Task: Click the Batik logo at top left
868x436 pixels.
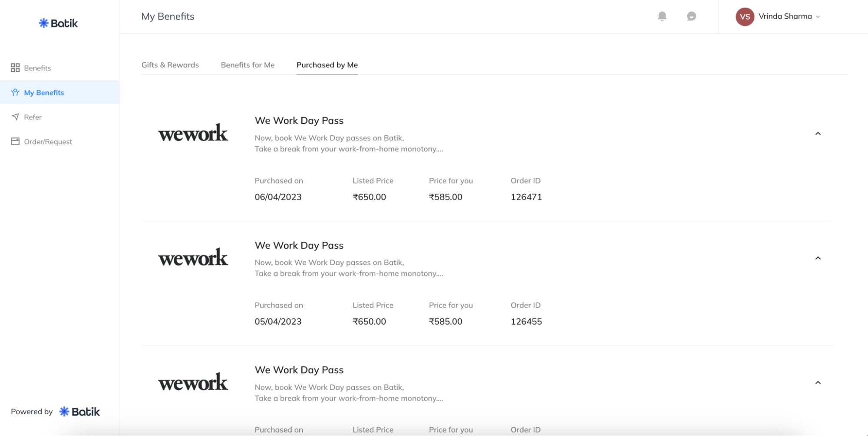Action: pyautogui.click(x=58, y=23)
